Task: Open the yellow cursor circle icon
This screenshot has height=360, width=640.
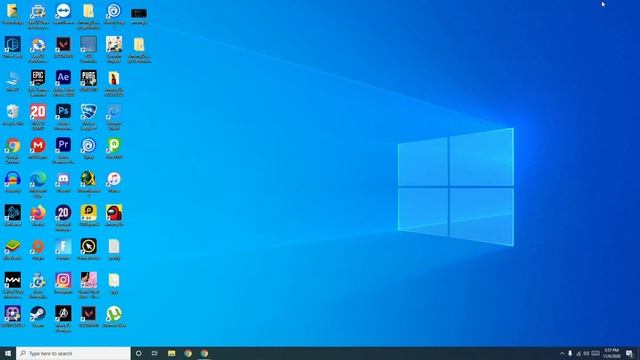Action: [x=89, y=247]
